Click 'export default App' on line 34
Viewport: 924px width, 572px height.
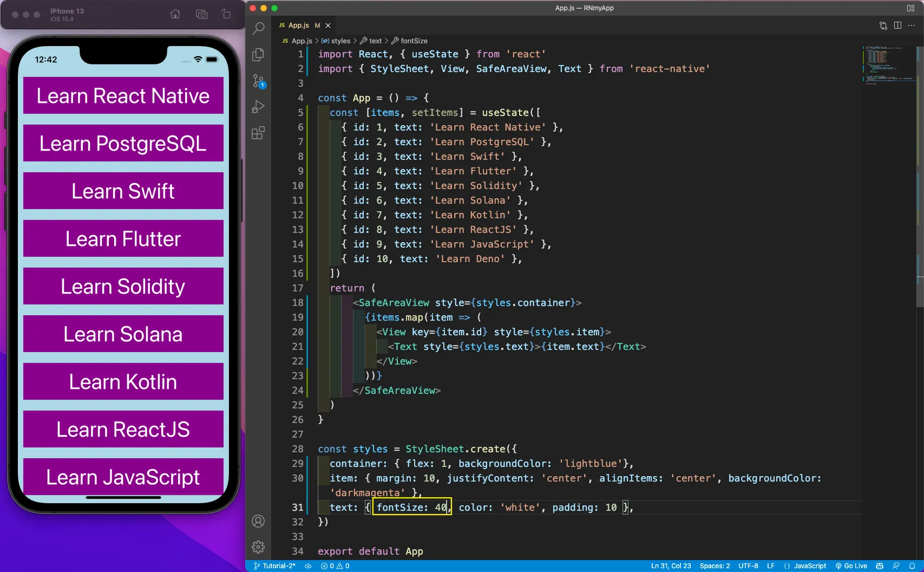(x=370, y=551)
